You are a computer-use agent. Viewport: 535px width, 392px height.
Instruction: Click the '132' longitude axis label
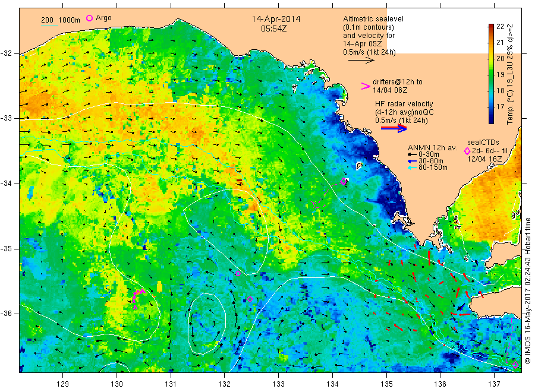click(x=225, y=384)
